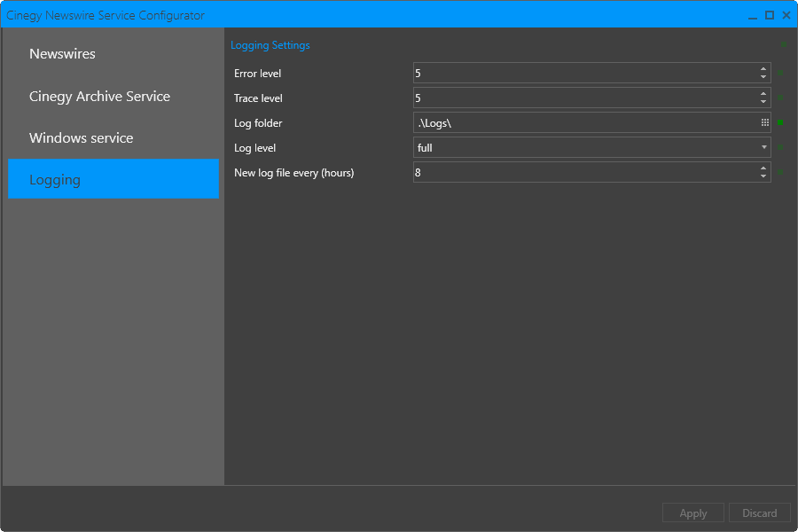Click the 'Log level' label
This screenshot has height=532, width=798.
point(255,148)
